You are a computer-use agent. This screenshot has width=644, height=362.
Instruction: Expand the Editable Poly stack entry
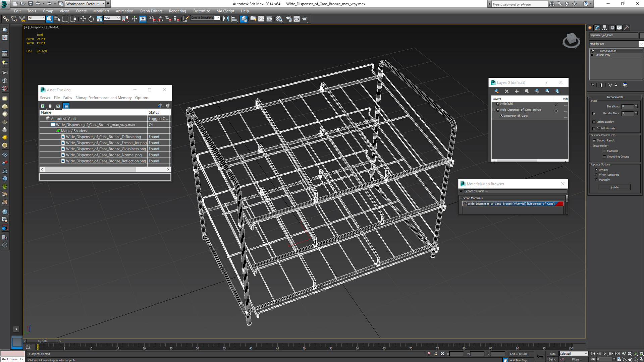[x=592, y=55]
